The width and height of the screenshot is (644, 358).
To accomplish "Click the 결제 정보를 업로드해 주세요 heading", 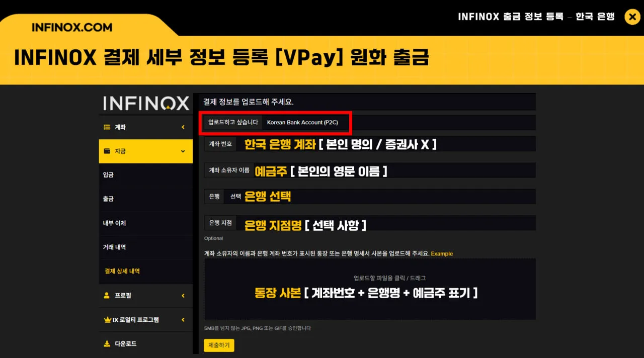I will 248,102.
